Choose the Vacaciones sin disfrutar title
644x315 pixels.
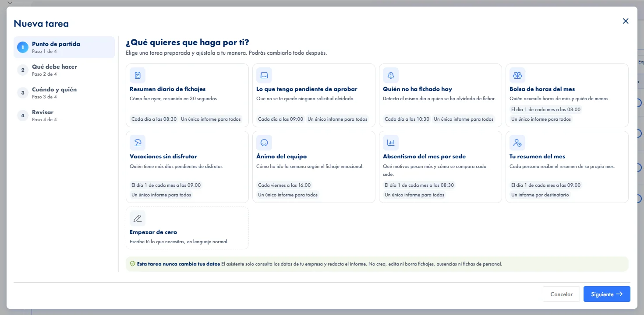163,157
